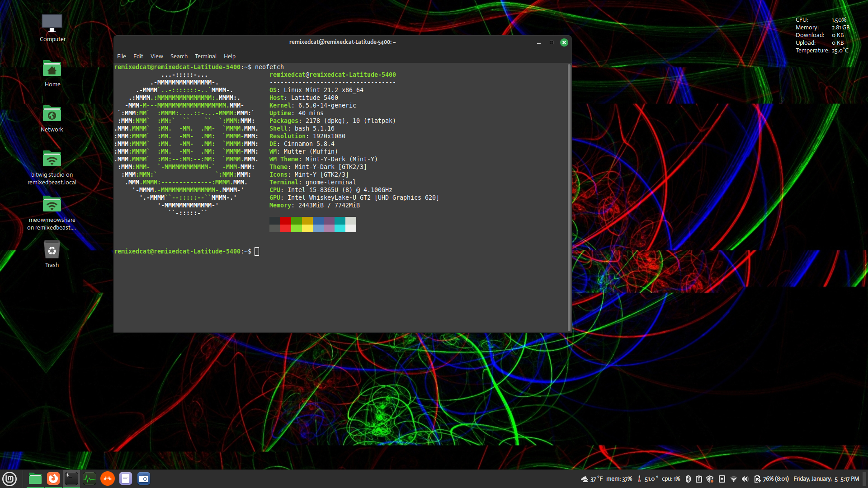This screenshot has width=868, height=488.
Task: Open the Files manager in the taskbar
Action: pos(35,479)
